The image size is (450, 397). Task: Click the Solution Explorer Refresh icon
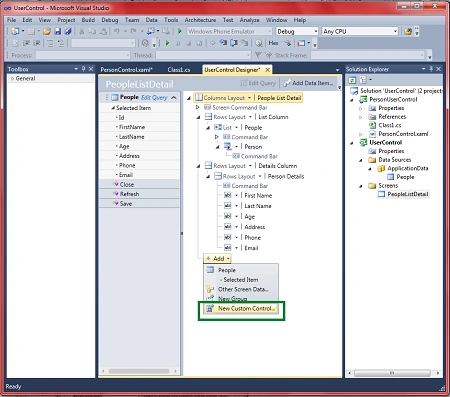[352, 80]
